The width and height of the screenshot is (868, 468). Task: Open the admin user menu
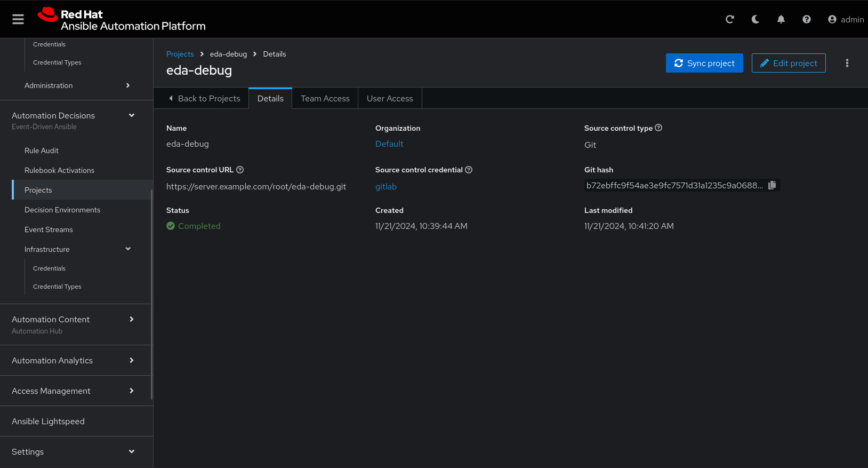[846, 19]
